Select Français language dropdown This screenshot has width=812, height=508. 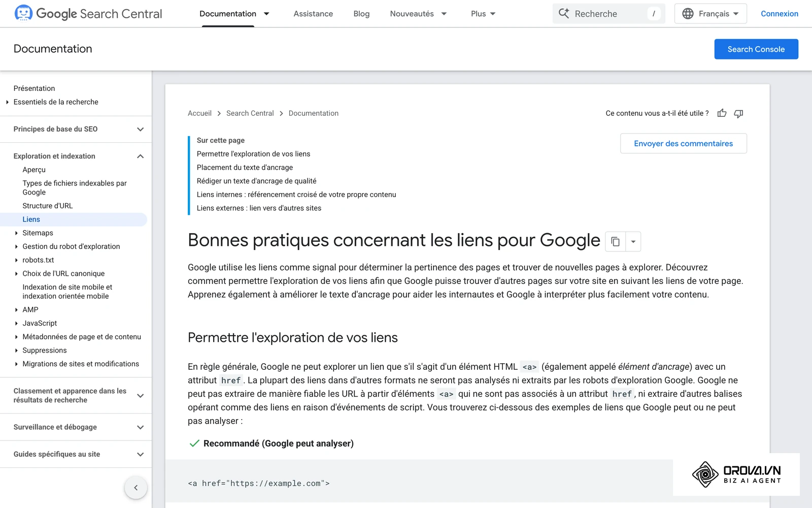(x=710, y=14)
